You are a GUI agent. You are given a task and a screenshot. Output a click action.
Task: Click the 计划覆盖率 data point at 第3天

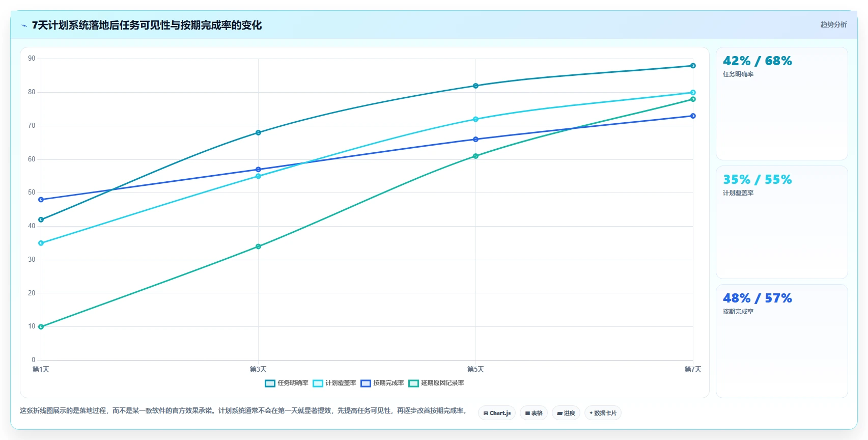tap(258, 176)
